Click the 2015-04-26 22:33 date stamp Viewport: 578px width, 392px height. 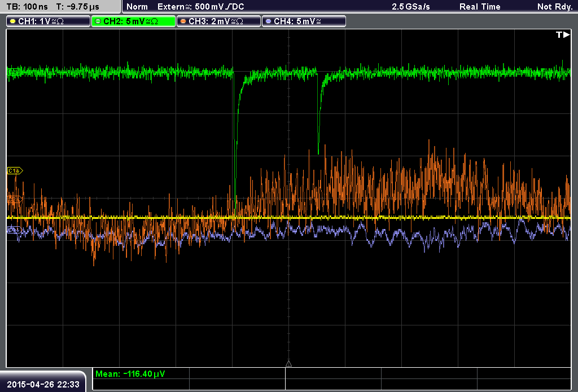click(43, 384)
